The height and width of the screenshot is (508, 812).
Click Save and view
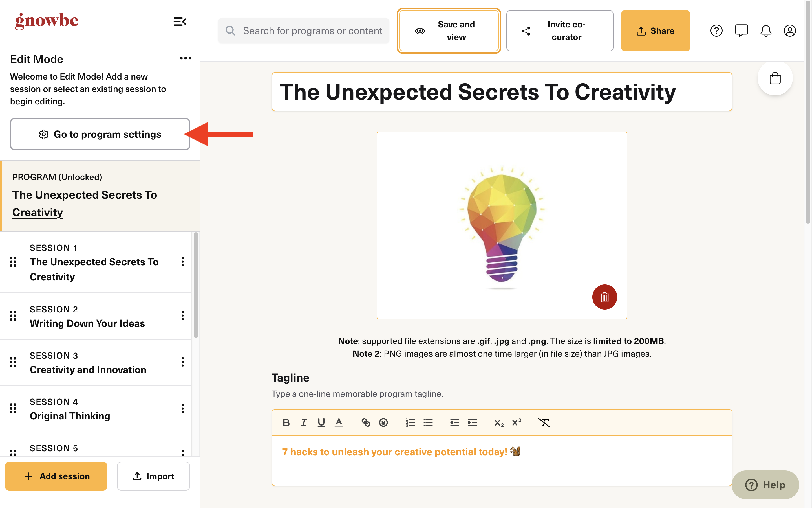pos(449,31)
